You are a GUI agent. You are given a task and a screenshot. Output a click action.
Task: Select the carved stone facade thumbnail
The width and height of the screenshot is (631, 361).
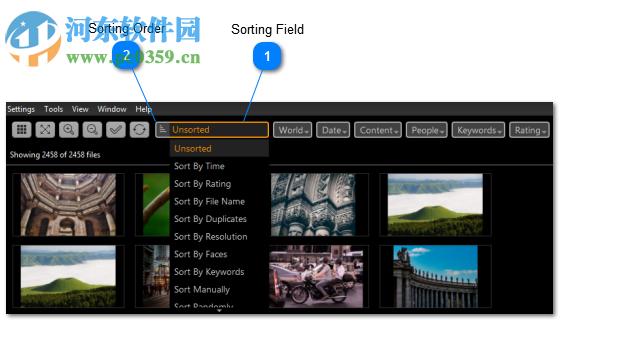pos(313,205)
